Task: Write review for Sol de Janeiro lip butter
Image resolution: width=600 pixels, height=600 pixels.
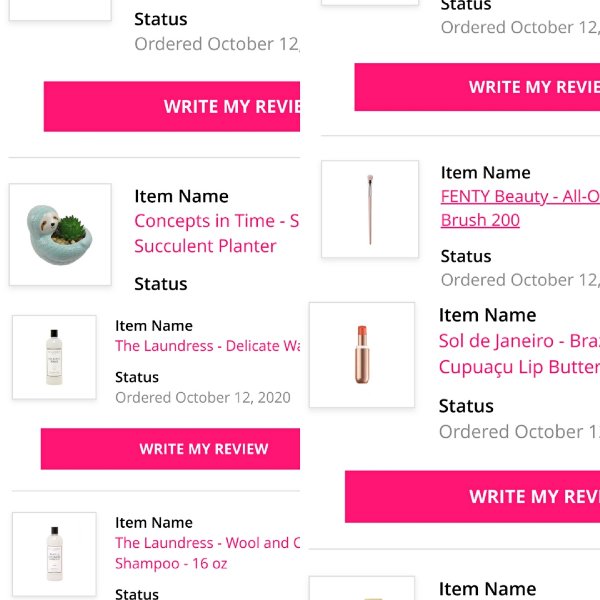Action: [x=472, y=496]
